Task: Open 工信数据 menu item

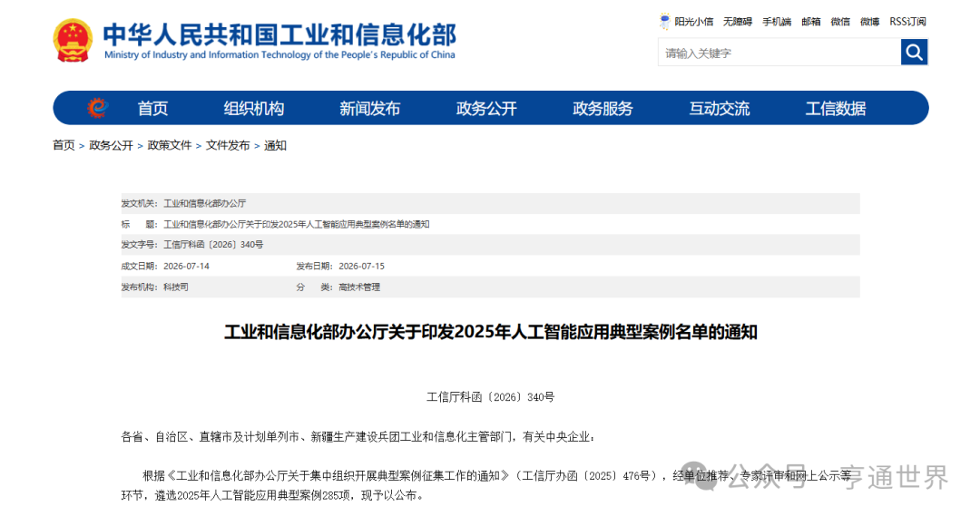Action: point(836,109)
